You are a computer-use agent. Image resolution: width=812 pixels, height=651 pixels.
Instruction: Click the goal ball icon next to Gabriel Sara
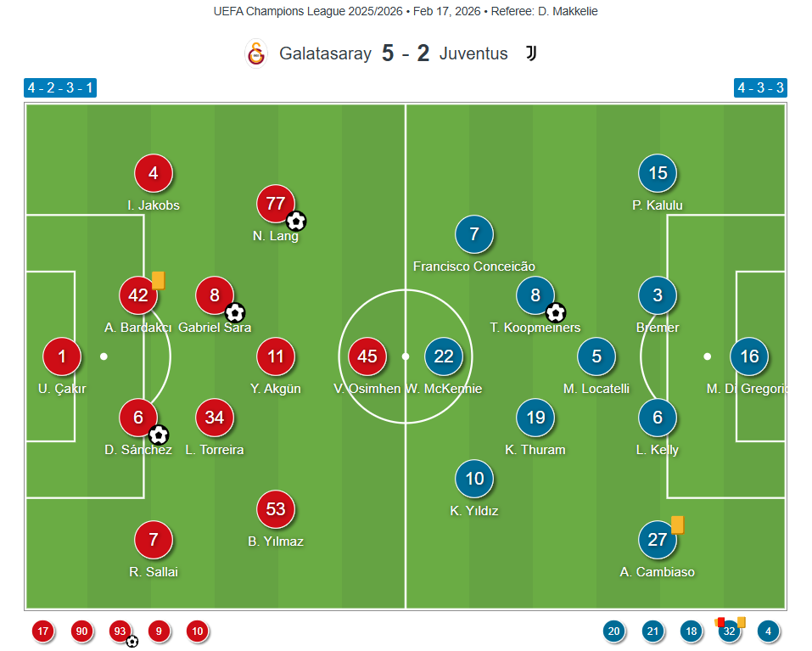(x=235, y=313)
